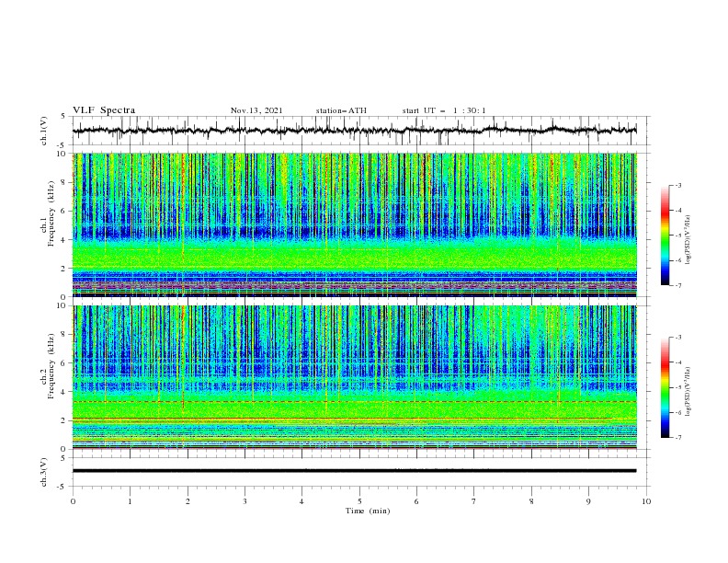Click time axis tick label "9"

pos(588,501)
